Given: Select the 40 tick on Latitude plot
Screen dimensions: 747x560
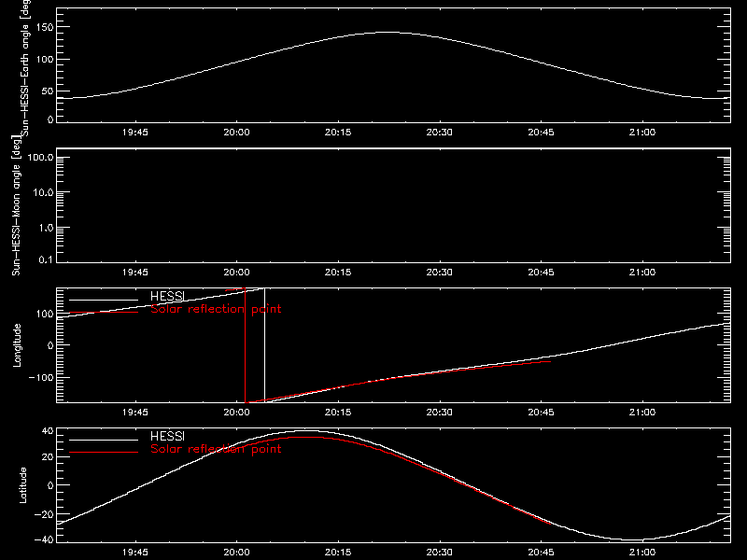Looking at the screenshot, I should pyautogui.click(x=48, y=431).
